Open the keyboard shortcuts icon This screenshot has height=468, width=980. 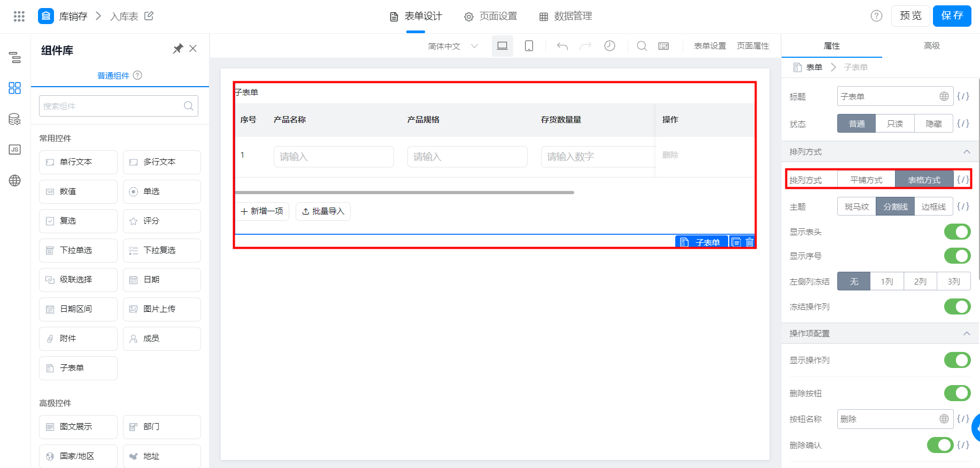663,46
